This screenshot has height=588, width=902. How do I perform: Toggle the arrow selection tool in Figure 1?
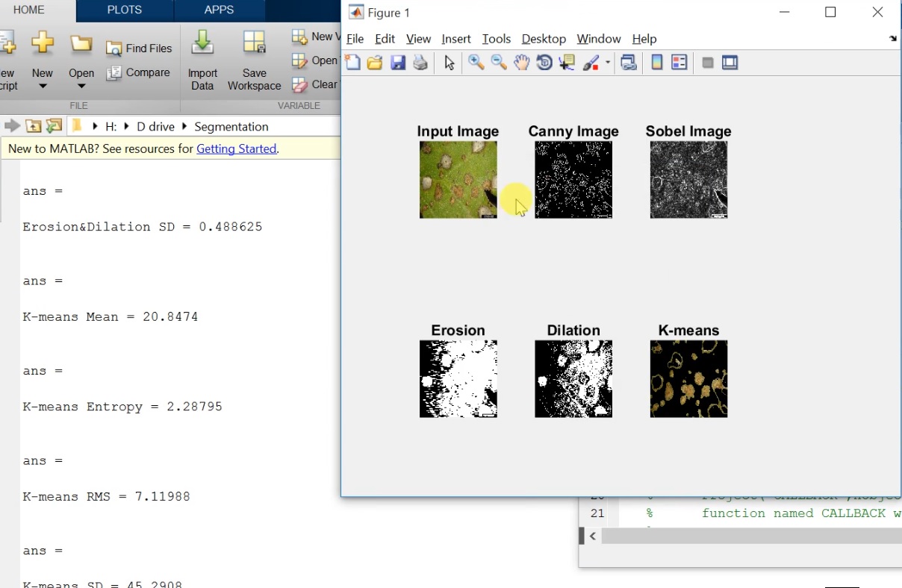tap(448, 62)
